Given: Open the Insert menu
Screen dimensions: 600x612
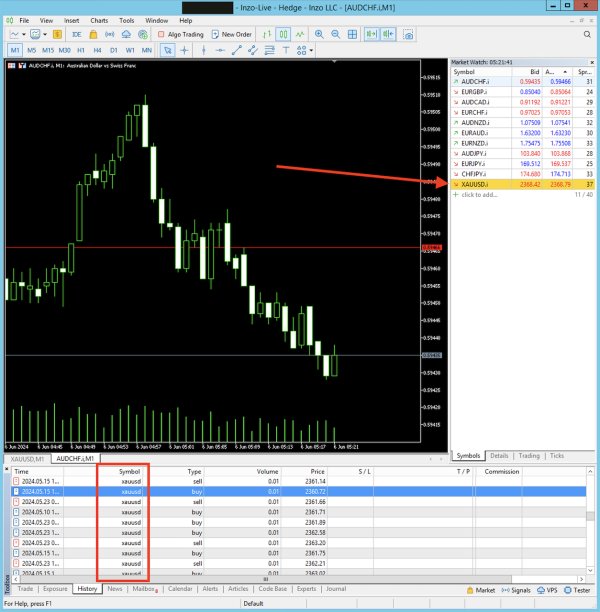Looking at the screenshot, I should click(71, 20).
